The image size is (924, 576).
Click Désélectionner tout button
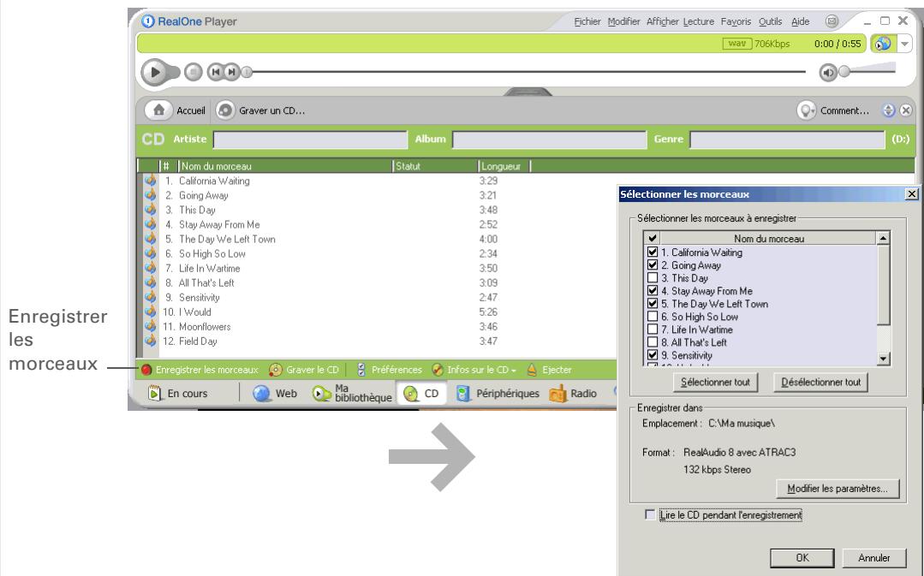821,383
